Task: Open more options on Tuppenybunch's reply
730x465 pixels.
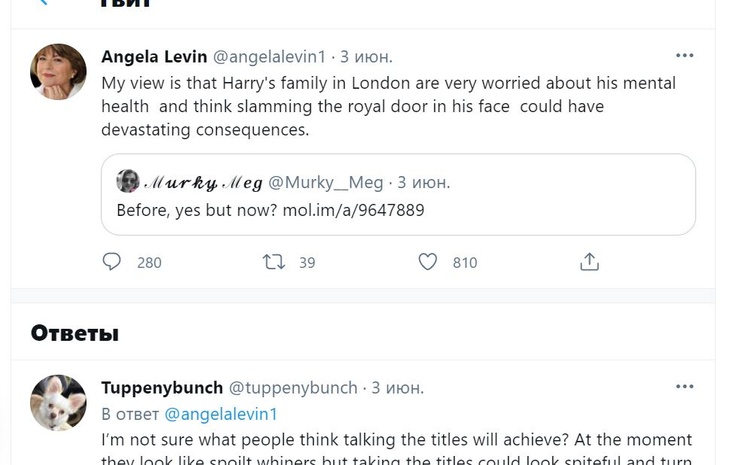Action: (x=684, y=387)
